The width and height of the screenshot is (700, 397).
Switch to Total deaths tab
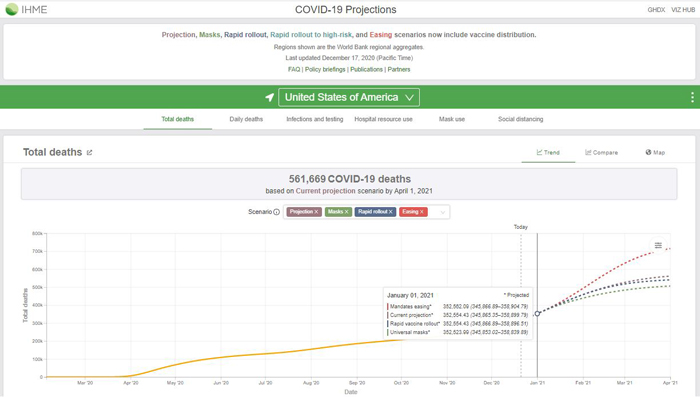tap(178, 119)
